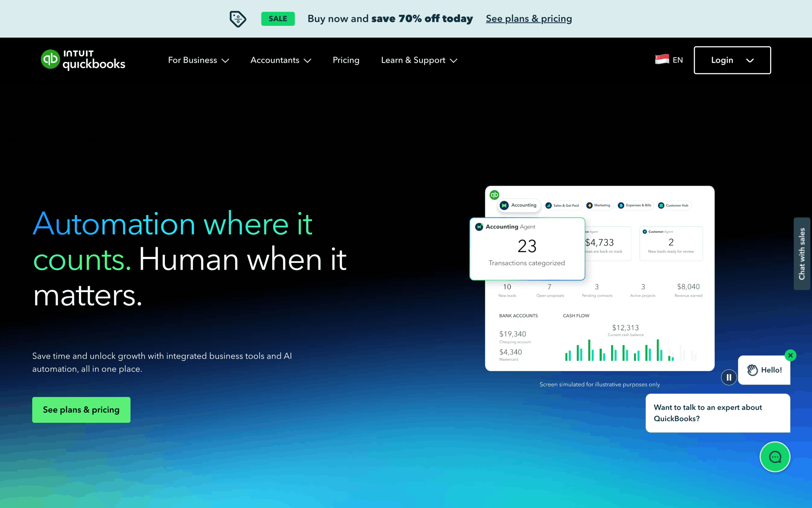
Task: Expand the Learn & Support menu
Action: pos(419,60)
